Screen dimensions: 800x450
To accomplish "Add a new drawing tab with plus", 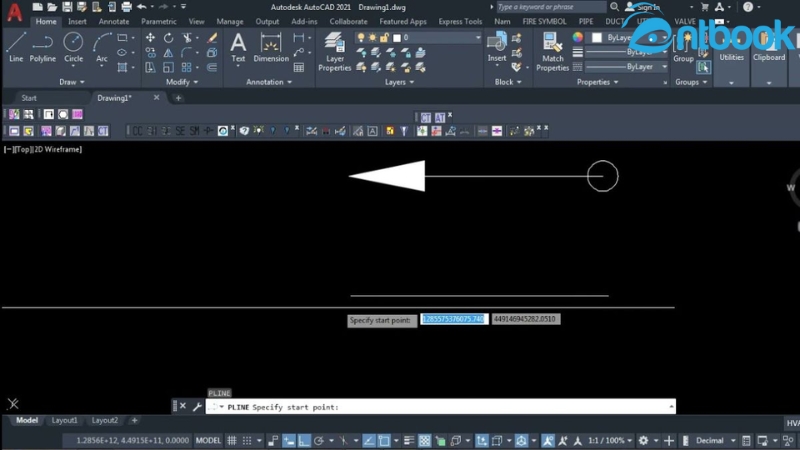I will [178, 98].
